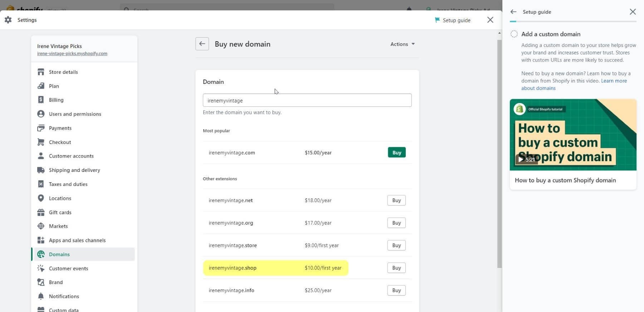Click the settings page vertical scrollbar
The height and width of the screenshot is (312, 644).
pyautogui.click(x=499, y=154)
